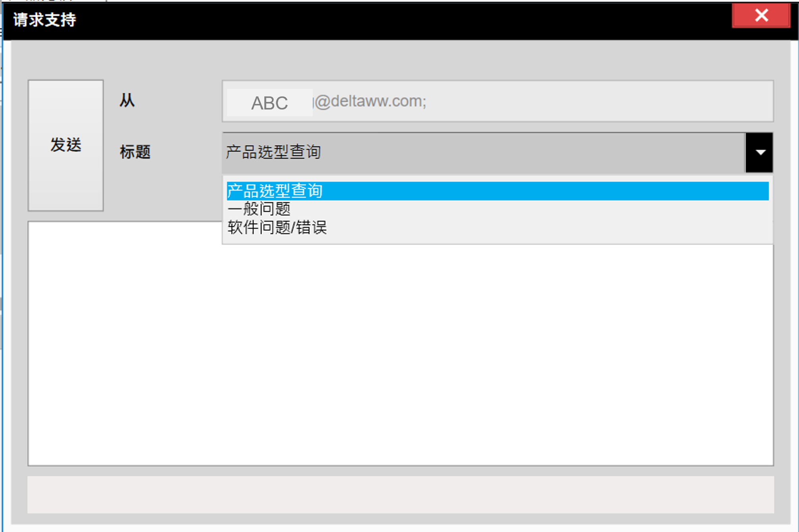Close the 请求支持 dialog
The height and width of the screenshot is (532, 799).
point(760,15)
